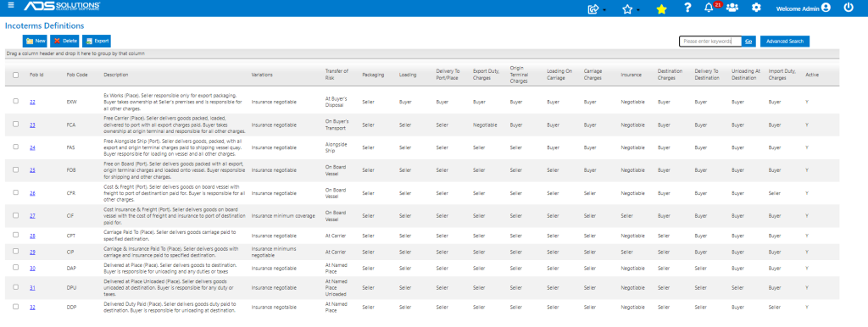Open Welcome Admin user profile
Viewport: 868px width, 327px height.
point(804,8)
